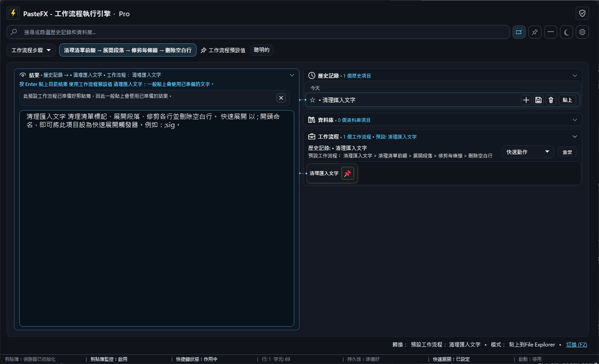599x364 pixels.
Task: Click the 快捷鍵狀態：作用中 status entry
Action: click(x=197, y=359)
